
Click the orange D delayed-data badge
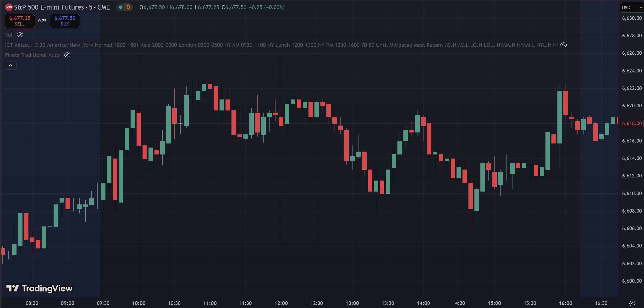pos(128,7)
